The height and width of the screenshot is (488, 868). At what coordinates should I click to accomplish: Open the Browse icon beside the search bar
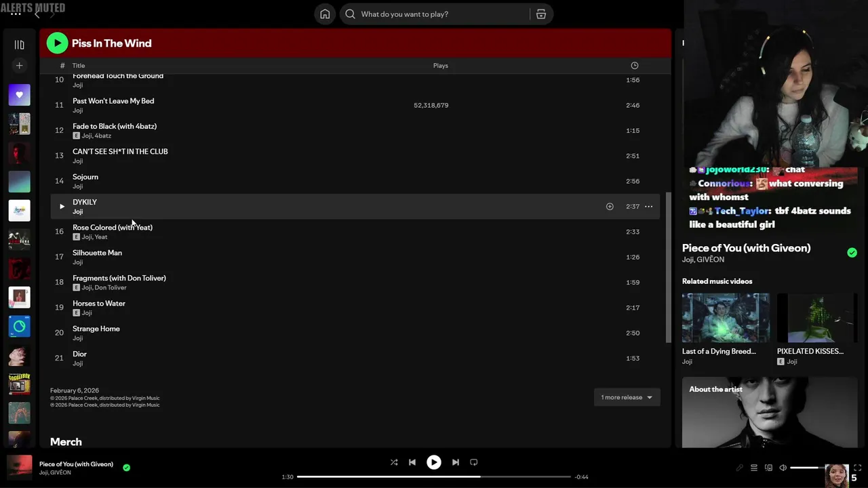[540, 14]
